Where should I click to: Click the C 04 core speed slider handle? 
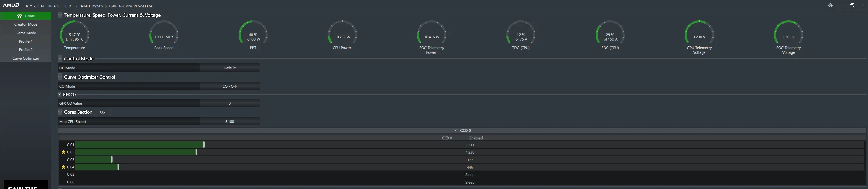[118, 167]
